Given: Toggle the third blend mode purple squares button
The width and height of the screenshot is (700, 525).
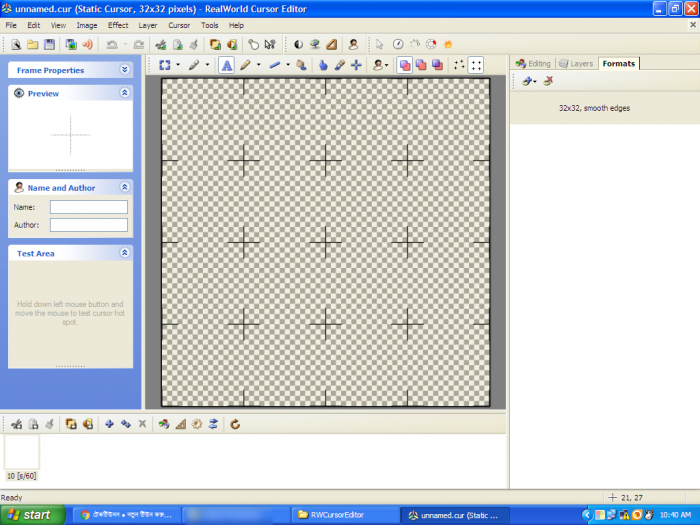Looking at the screenshot, I should 438,65.
